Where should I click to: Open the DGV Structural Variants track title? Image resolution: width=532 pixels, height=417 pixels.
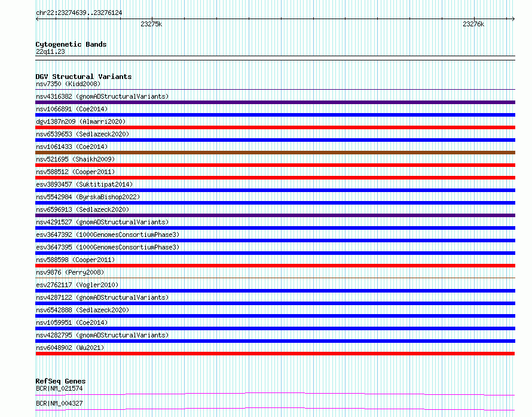tap(84, 77)
